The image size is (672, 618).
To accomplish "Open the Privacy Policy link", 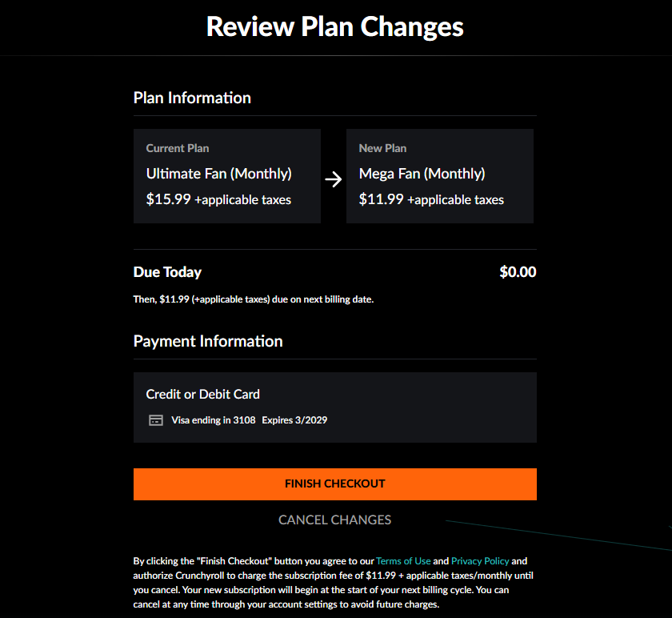I will (480, 560).
